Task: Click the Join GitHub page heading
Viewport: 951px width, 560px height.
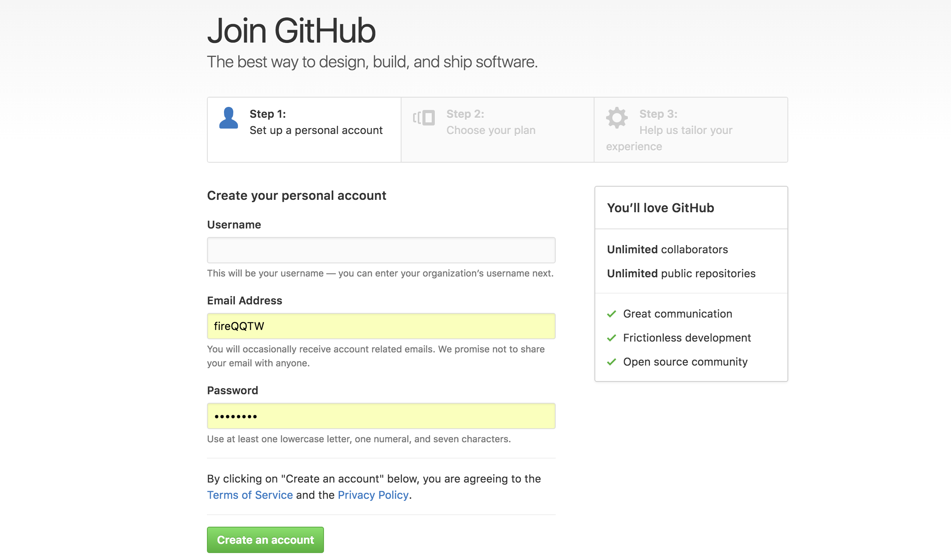Action: pos(291,31)
